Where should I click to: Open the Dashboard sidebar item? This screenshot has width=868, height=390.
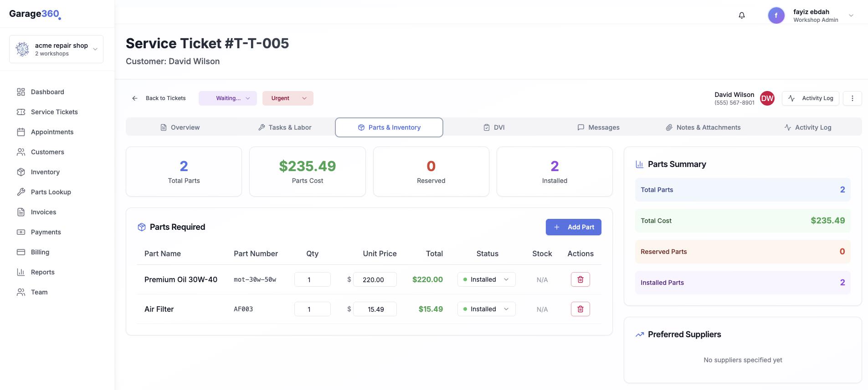tap(47, 92)
